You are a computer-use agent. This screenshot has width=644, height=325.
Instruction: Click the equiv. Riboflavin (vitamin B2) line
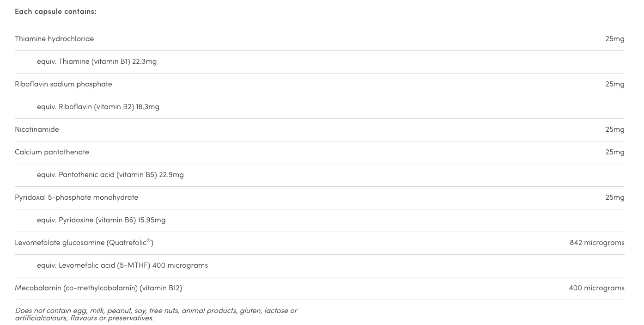(x=98, y=107)
